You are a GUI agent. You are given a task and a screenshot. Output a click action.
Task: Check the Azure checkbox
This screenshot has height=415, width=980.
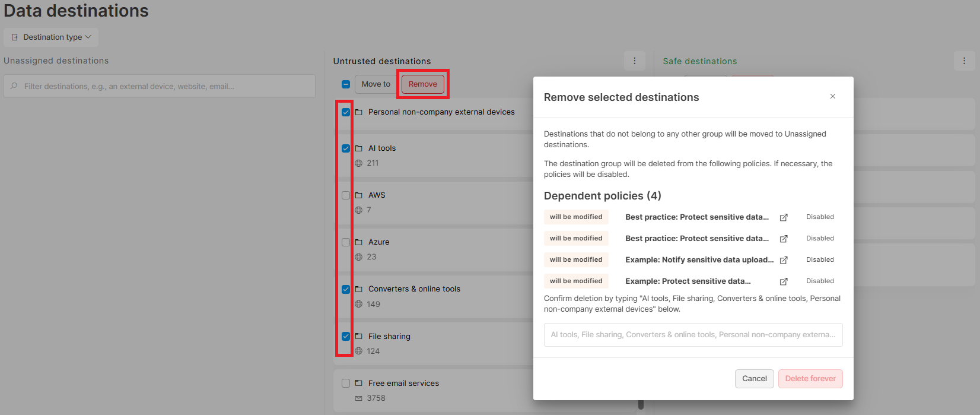point(346,242)
